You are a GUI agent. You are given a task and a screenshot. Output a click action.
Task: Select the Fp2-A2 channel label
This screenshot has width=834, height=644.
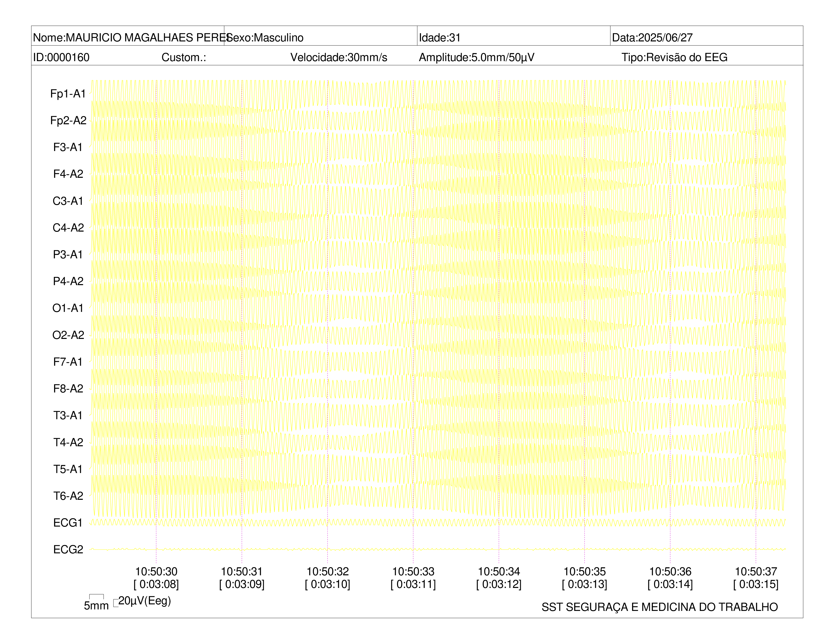[x=68, y=120]
